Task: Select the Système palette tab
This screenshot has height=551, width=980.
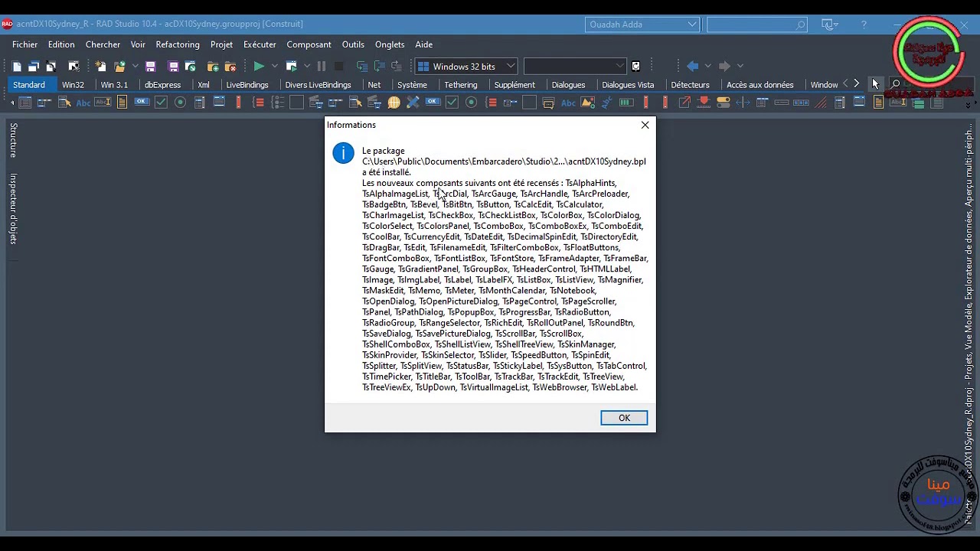Action: tap(412, 85)
